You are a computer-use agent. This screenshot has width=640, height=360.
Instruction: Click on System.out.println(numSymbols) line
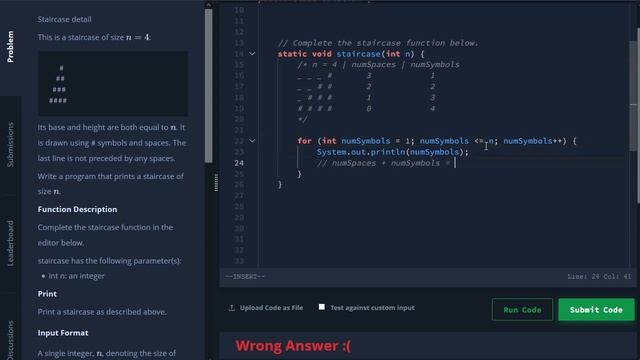(393, 152)
